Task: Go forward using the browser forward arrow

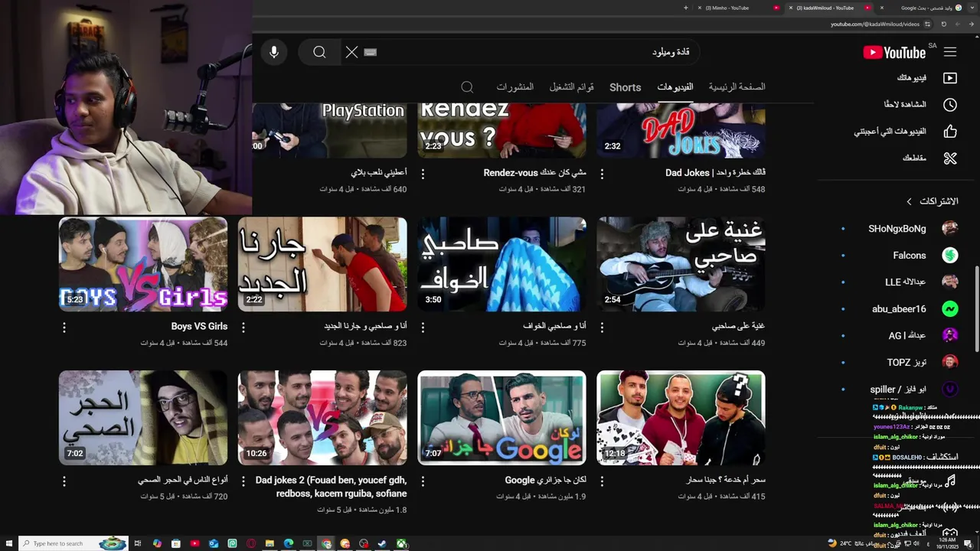Action: tap(959, 24)
